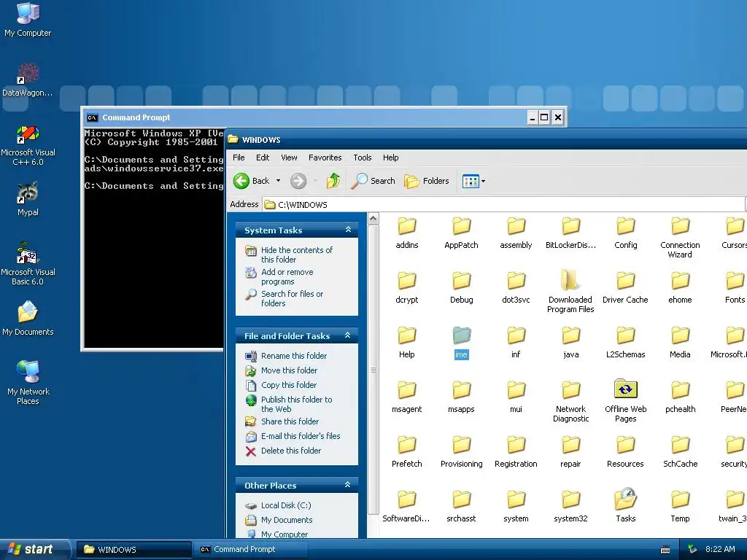Click Publish this folder to the Web
Image resolution: width=747 pixels, height=560 pixels.
(289, 404)
